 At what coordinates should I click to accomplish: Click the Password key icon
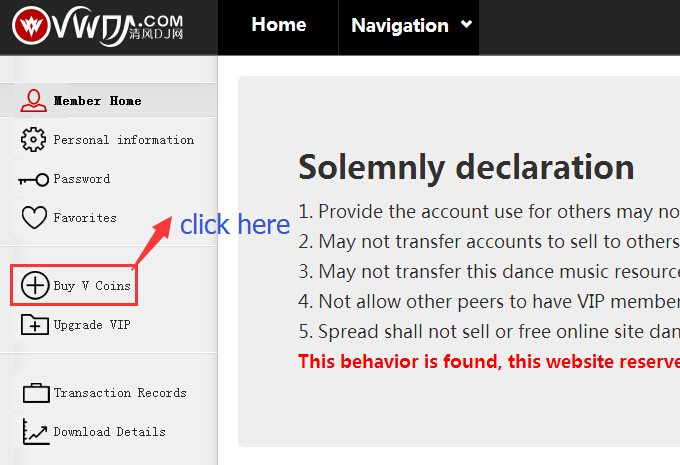click(x=33, y=179)
